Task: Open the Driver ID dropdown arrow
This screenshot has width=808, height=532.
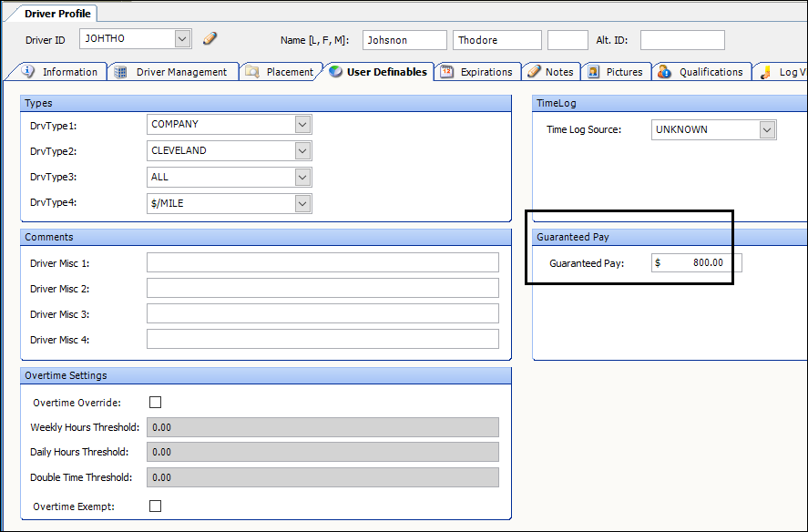Action: [x=182, y=38]
